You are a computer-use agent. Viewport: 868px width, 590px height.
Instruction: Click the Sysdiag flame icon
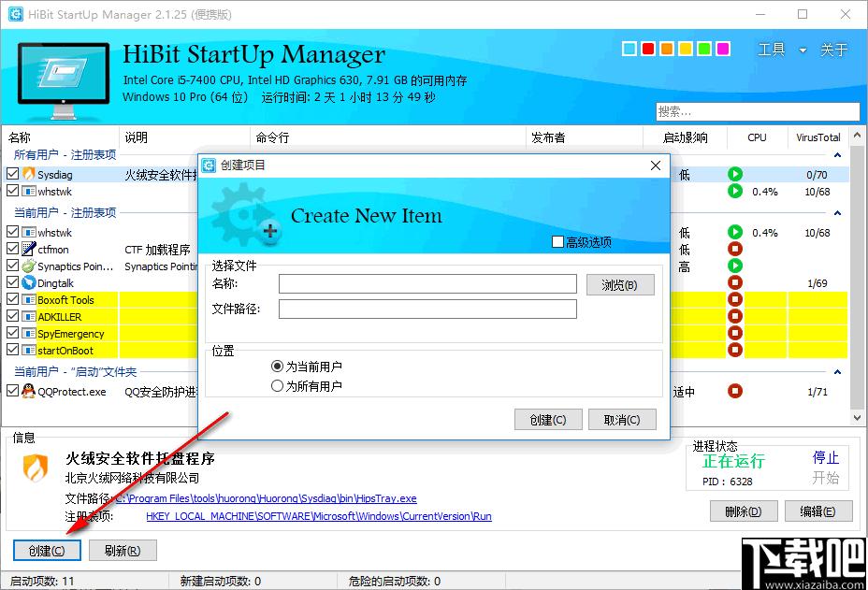29,174
